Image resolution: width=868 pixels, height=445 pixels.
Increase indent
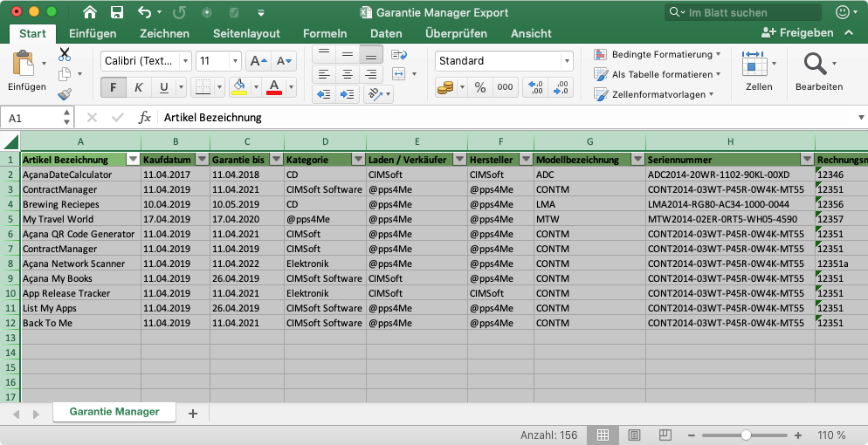coord(348,94)
